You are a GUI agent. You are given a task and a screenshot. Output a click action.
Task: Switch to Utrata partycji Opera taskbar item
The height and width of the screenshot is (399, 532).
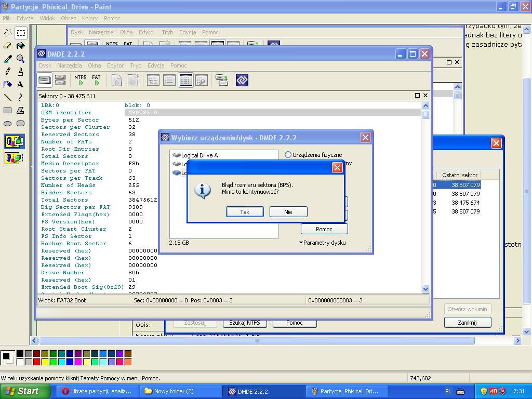97,391
